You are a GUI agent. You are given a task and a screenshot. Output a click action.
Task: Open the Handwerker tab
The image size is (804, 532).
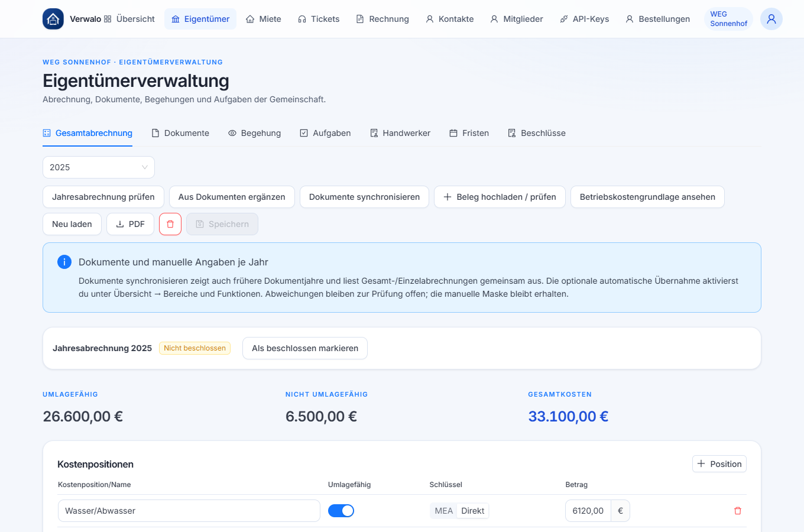[x=400, y=133]
